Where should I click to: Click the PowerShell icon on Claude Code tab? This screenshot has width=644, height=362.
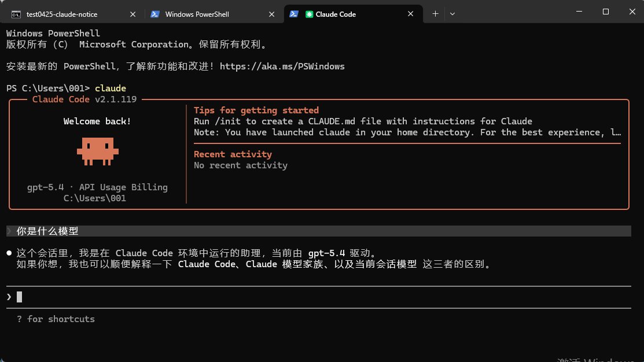[x=294, y=14]
